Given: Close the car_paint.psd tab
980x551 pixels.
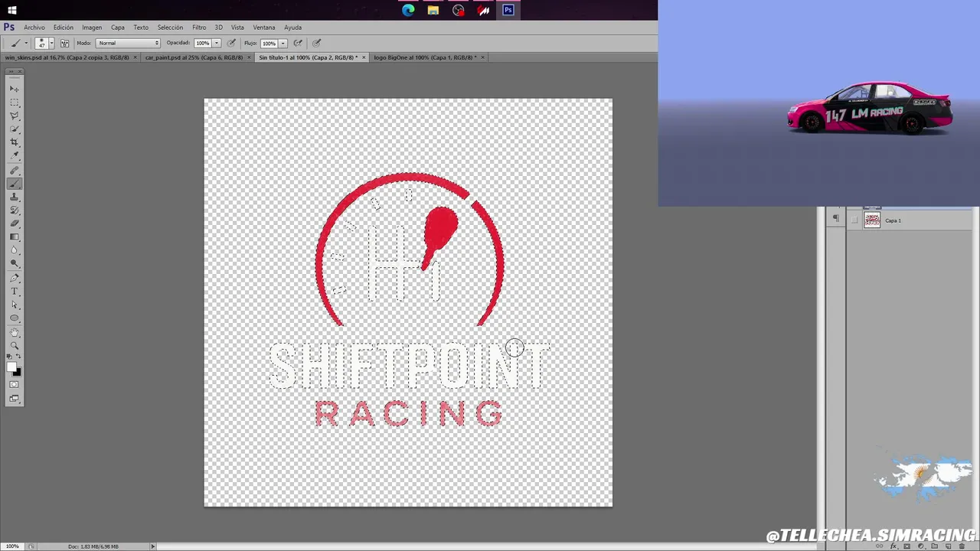Looking at the screenshot, I should [x=249, y=57].
